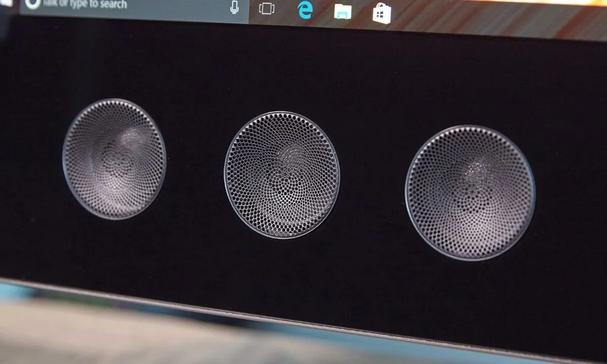Image resolution: width=607 pixels, height=364 pixels.
Task: Open Microsoft Edge from the taskbar
Action: tap(305, 10)
